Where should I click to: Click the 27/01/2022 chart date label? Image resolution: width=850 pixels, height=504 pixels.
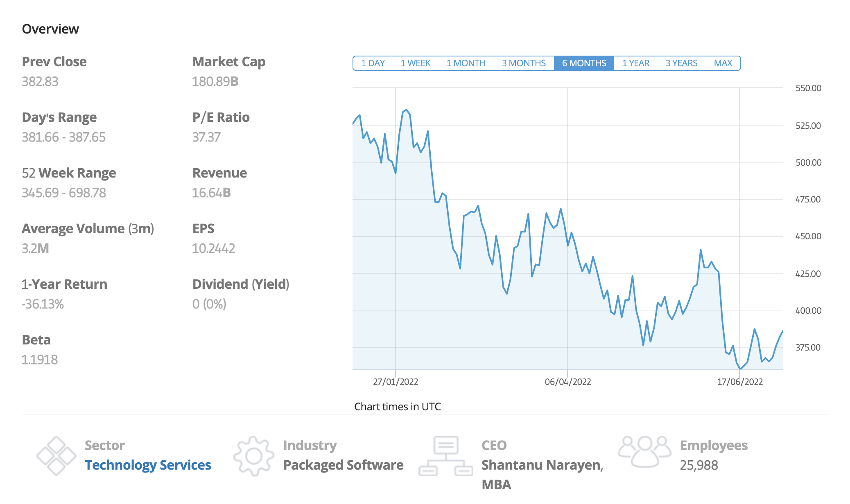point(396,382)
